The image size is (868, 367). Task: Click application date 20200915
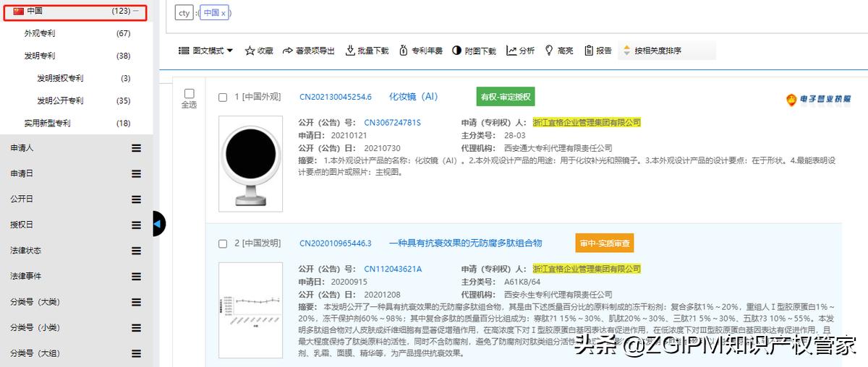click(x=348, y=282)
